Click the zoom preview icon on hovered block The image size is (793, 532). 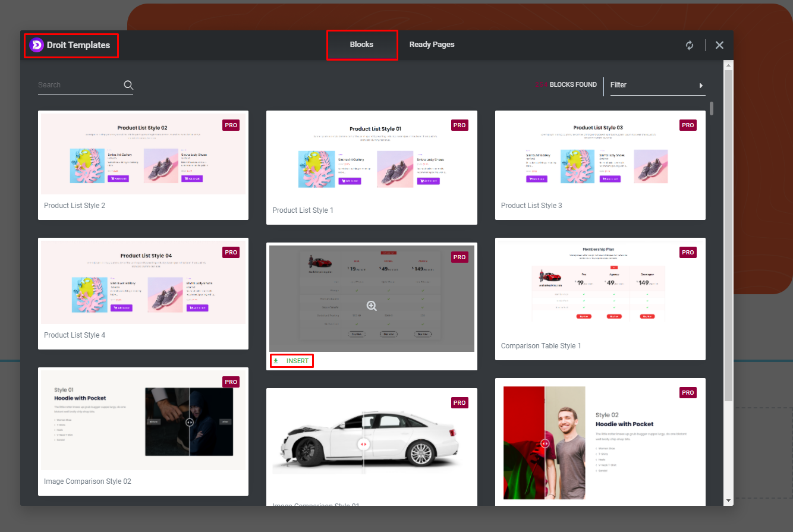tap(372, 306)
